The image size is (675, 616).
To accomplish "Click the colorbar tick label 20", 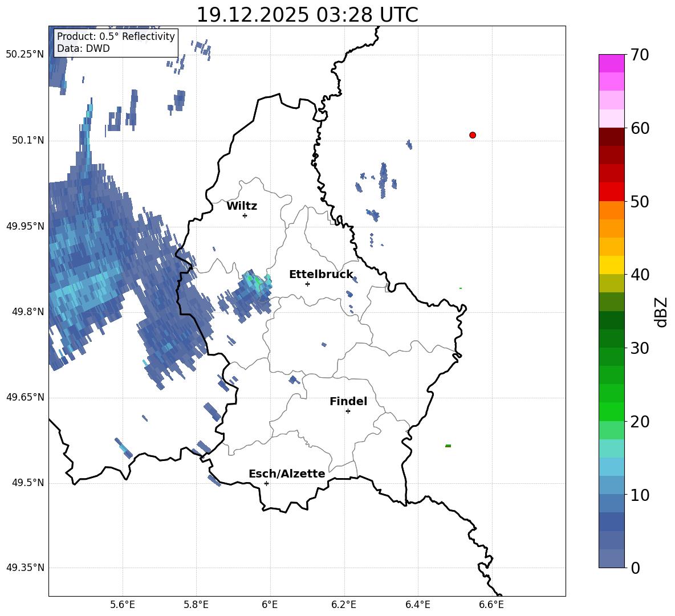I will 640,422.
